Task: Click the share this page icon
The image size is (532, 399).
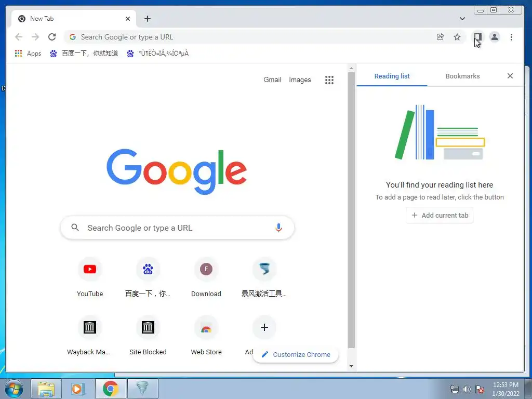Action: click(441, 37)
